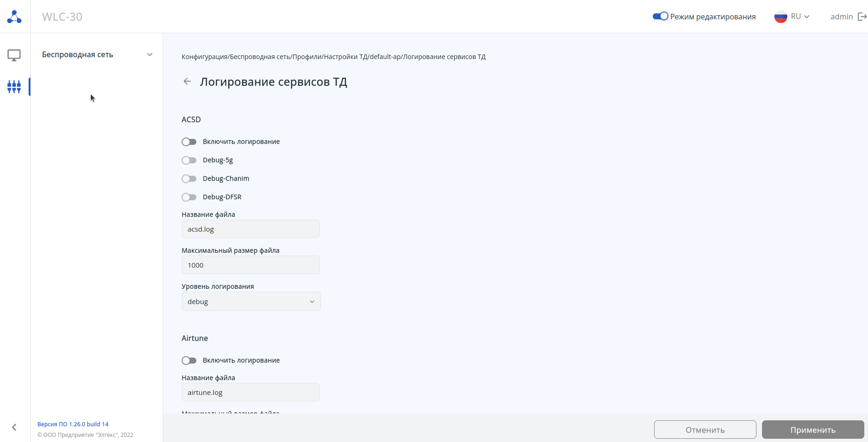Click the logout icon next to admin
Image resolution: width=868 pixels, height=442 pixels.
click(x=862, y=17)
